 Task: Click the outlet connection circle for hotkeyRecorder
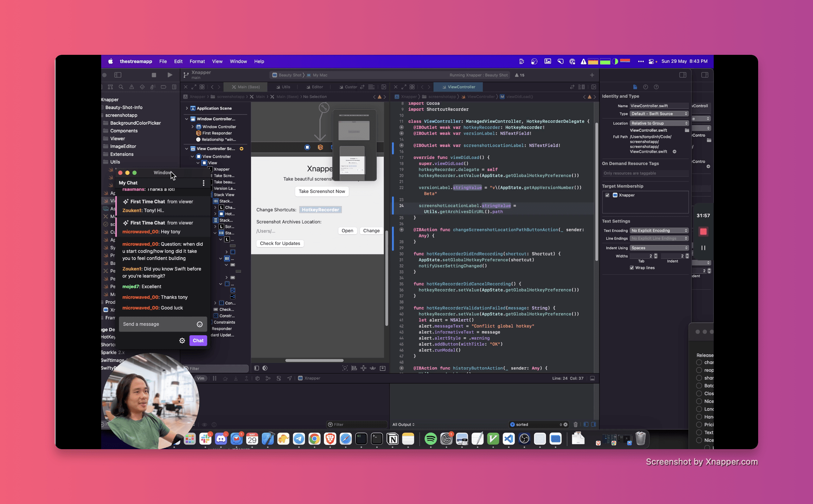pyautogui.click(x=402, y=127)
